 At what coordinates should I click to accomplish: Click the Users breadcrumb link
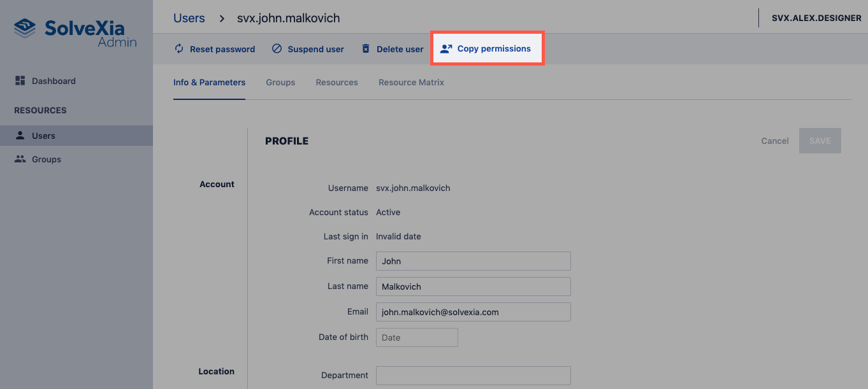(x=189, y=18)
